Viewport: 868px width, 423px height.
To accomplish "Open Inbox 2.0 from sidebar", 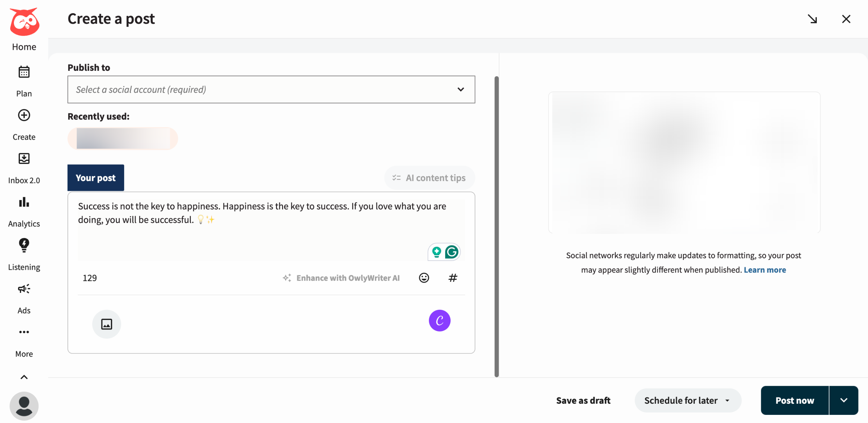I will [x=24, y=159].
